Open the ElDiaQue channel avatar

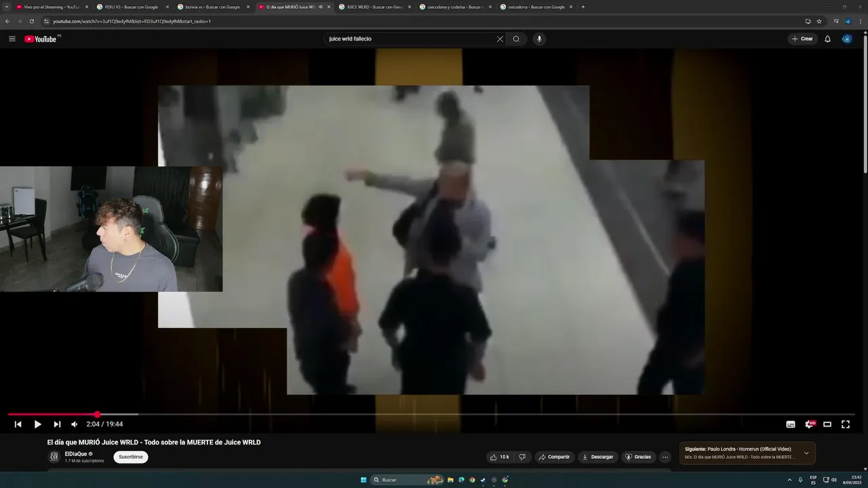54,457
